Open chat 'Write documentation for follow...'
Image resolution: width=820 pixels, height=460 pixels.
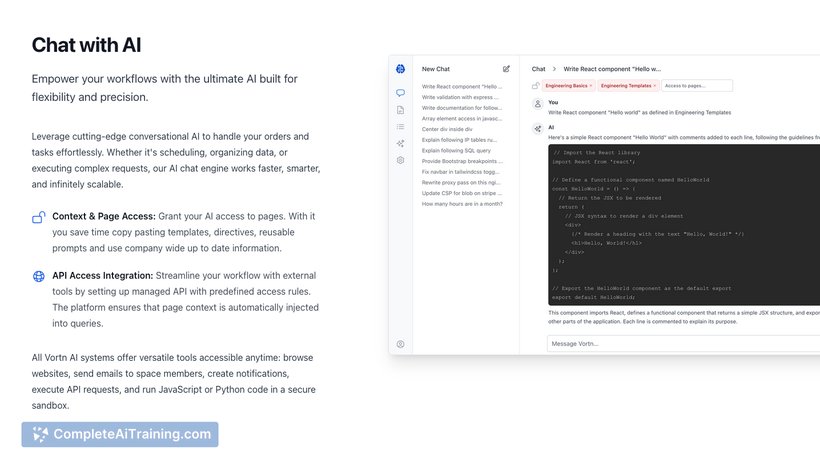(462, 108)
